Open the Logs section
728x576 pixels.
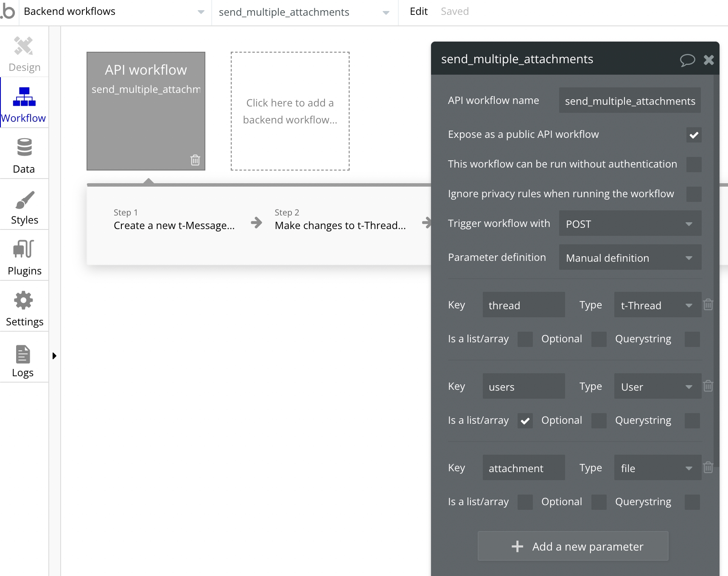point(23,361)
